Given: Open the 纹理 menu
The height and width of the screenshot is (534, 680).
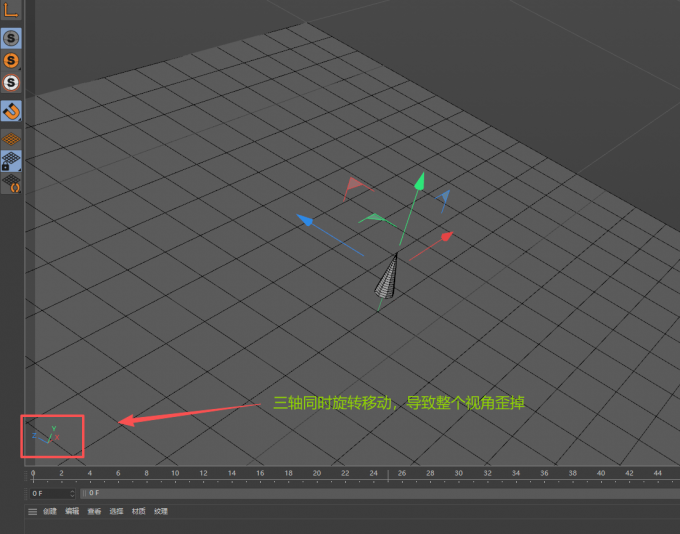Looking at the screenshot, I should pos(161,511).
